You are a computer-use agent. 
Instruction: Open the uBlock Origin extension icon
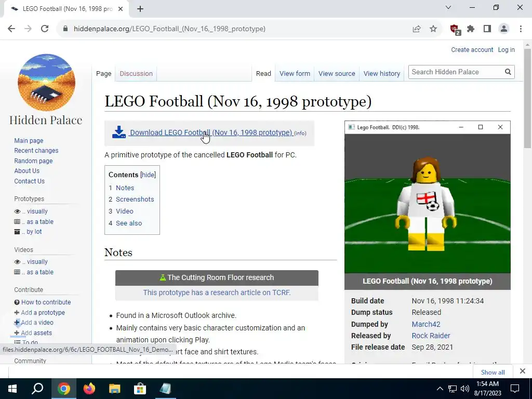pyautogui.click(x=455, y=29)
